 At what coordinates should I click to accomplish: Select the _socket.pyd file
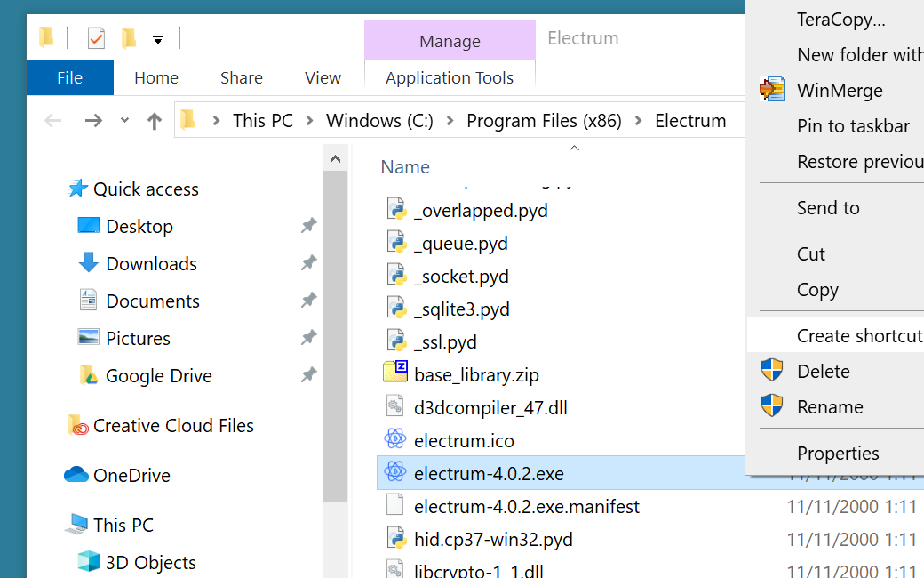pos(461,277)
